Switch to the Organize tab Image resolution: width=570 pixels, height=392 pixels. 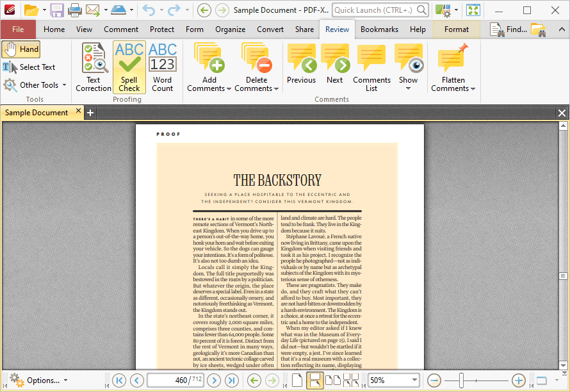(230, 29)
